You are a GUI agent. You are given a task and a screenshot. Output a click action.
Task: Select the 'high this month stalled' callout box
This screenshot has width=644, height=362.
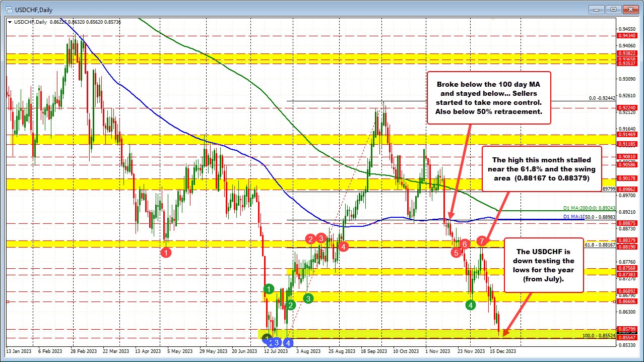[x=542, y=169]
